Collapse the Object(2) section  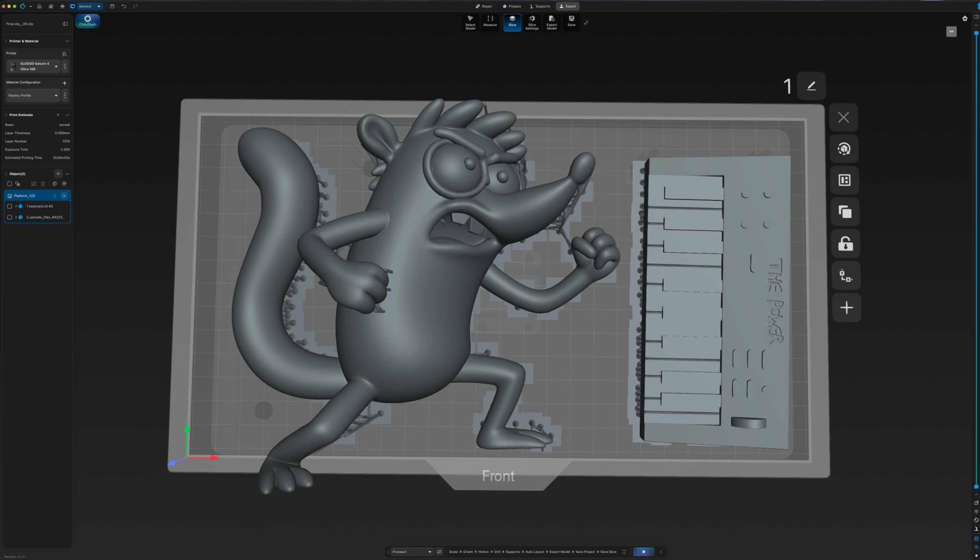[x=68, y=174]
